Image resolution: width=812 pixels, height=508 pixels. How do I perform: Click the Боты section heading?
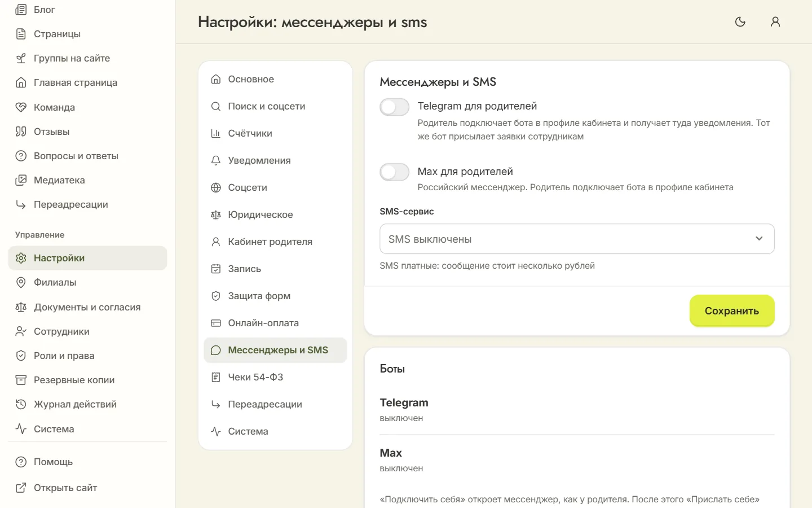click(392, 369)
